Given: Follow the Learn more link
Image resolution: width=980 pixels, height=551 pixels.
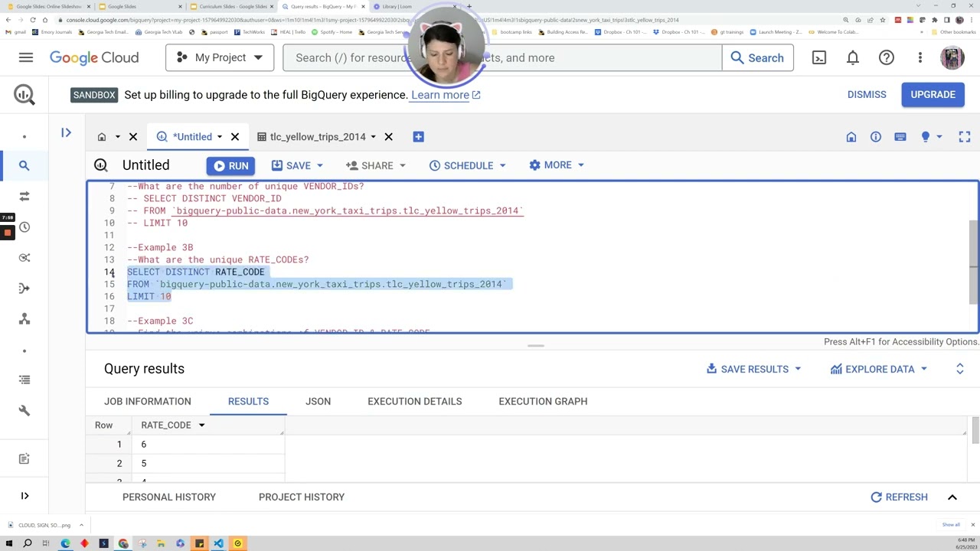Looking at the screenshot, I should pos(446,95).
